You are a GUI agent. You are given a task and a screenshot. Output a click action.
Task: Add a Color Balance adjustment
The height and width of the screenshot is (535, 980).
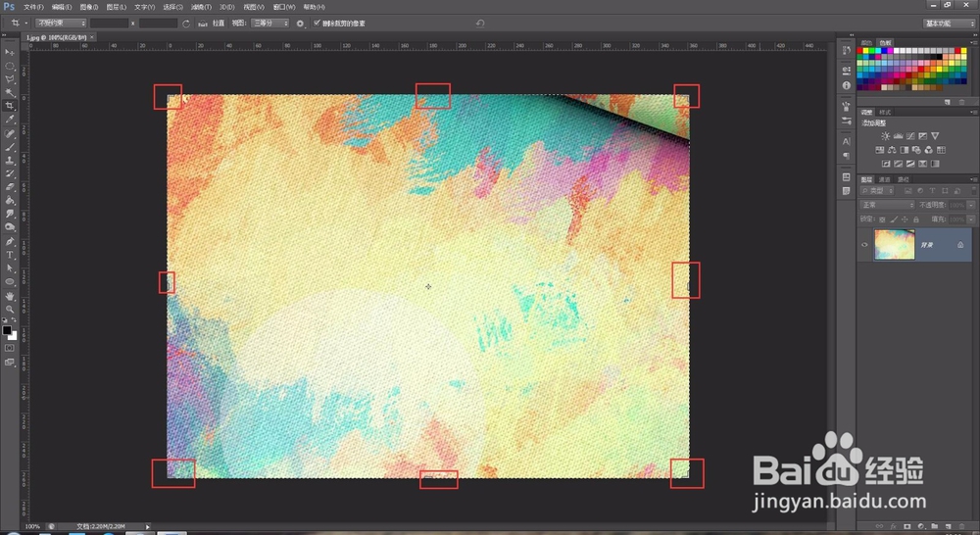pos(892,150)
